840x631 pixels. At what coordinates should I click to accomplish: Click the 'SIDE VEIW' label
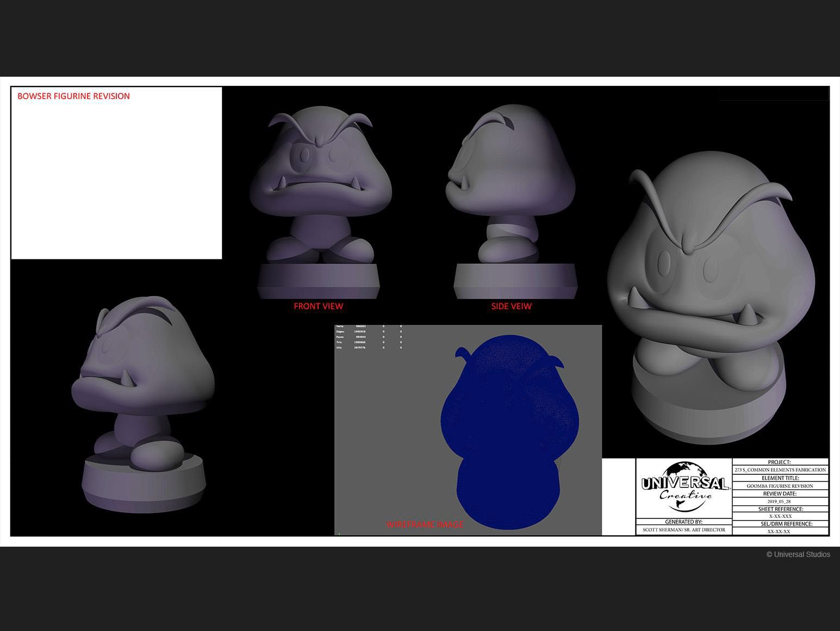click(512, 306)
